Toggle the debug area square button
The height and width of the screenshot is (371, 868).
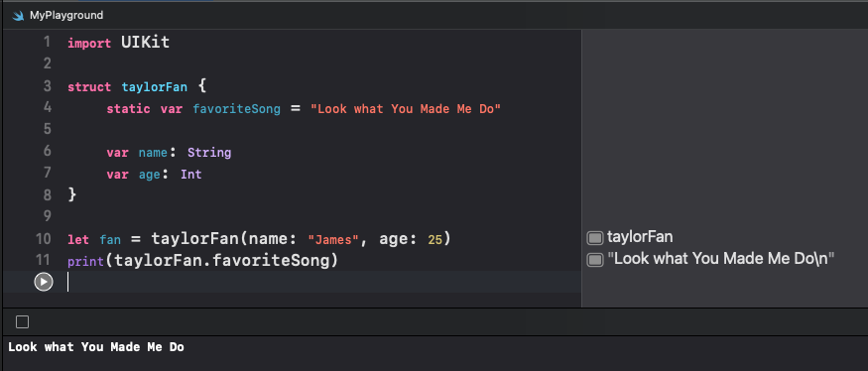tap(22, 321)
